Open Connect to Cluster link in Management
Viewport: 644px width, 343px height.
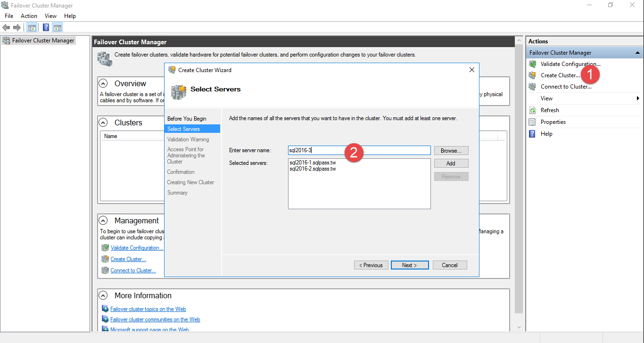tap(133, 270)
